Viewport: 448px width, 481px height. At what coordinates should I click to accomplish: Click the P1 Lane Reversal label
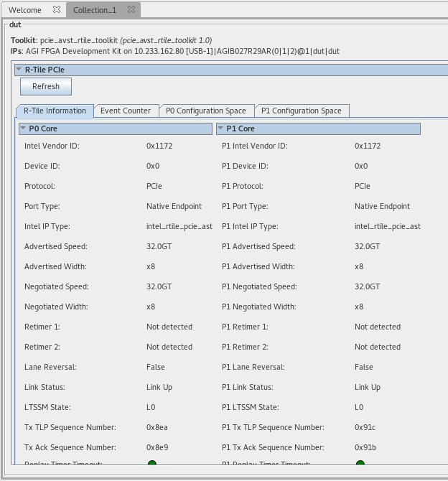point(253,367)
